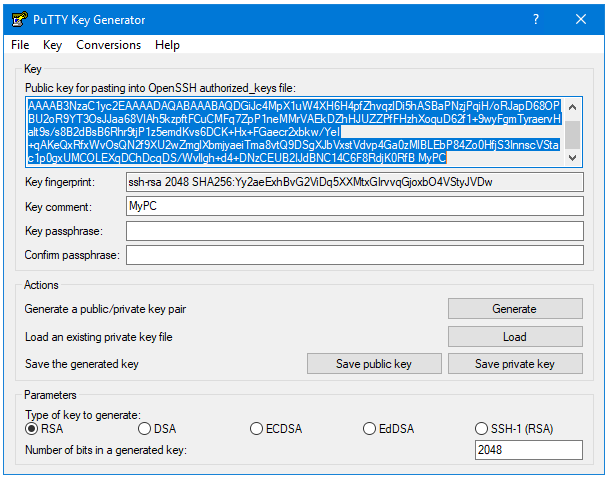Close the PuTTY Key Generator window
The image size is (608, 479).
[581, 20]
